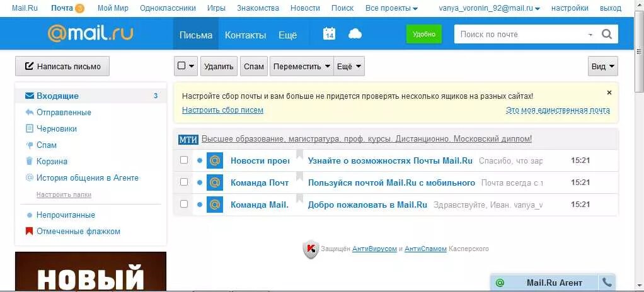Click the MTI ad logo
This screenshot has width=644, height=292.
pos(188,140)
